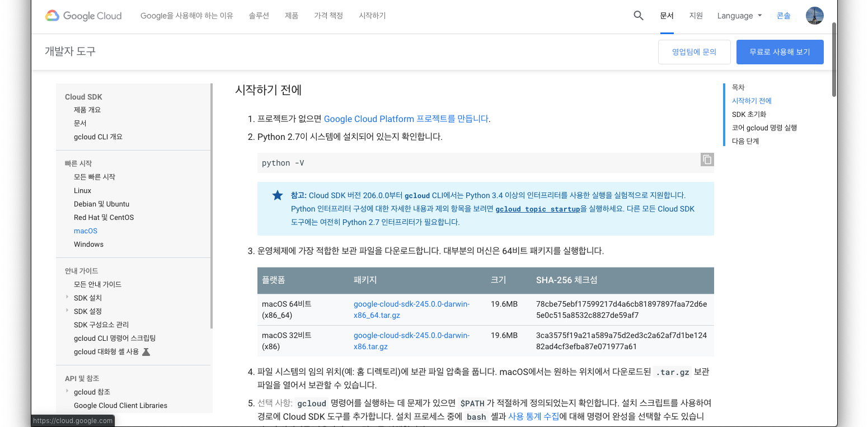Open SDK 구성요소 관리 sidebar item
868x427 pixels.
tap(101, 325)
